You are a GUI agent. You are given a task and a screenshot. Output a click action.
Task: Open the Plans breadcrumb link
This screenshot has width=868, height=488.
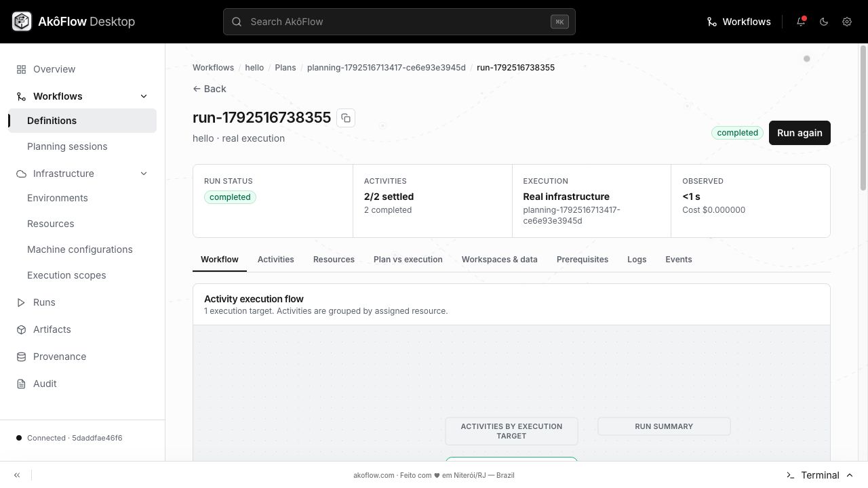tap(285, 68)
